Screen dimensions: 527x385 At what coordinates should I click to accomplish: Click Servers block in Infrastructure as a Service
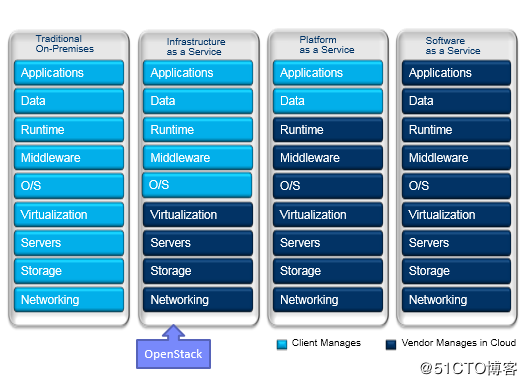coord(198,243)
